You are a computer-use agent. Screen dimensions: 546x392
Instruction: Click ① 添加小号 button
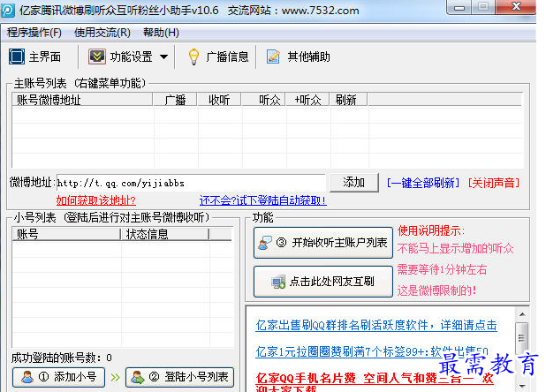[x=58, y=377]
